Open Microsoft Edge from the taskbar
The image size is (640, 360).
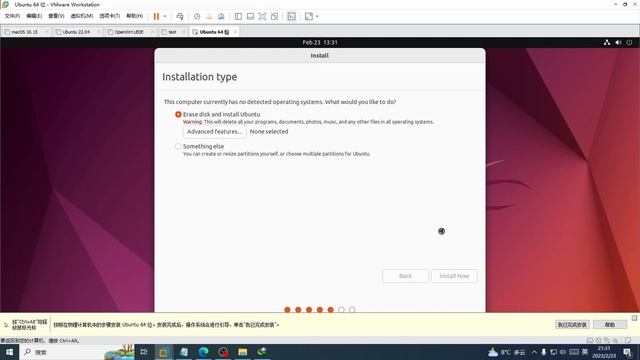click(203, 352)
